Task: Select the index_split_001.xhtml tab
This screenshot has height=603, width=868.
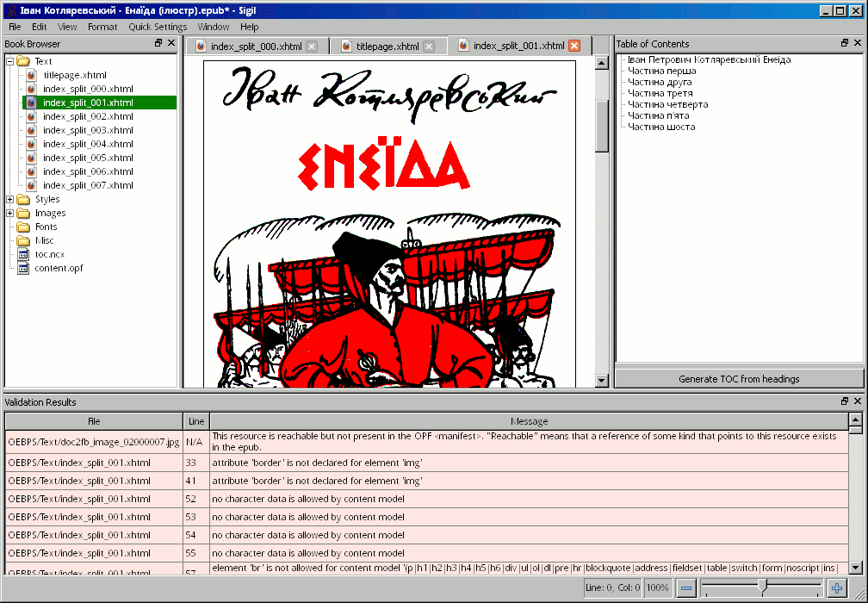Action: 518,46
